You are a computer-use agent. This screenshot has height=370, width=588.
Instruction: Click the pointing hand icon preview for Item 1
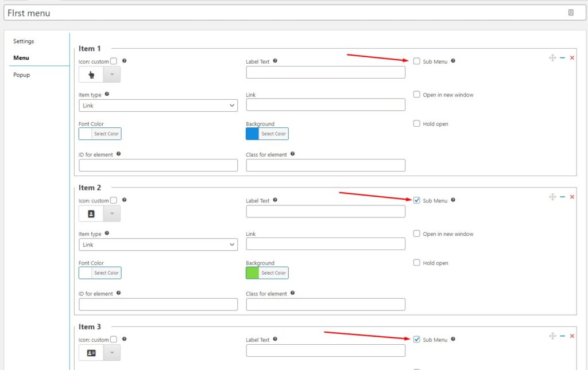91,74
